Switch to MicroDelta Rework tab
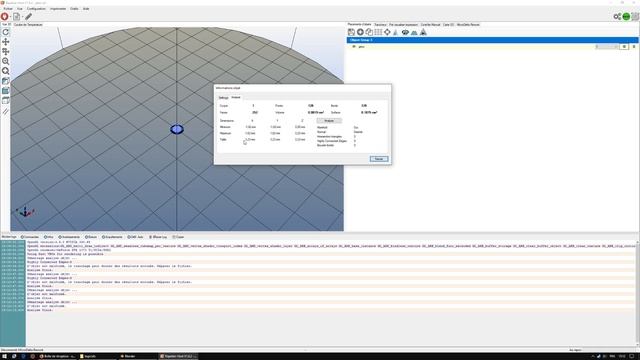 468,24
